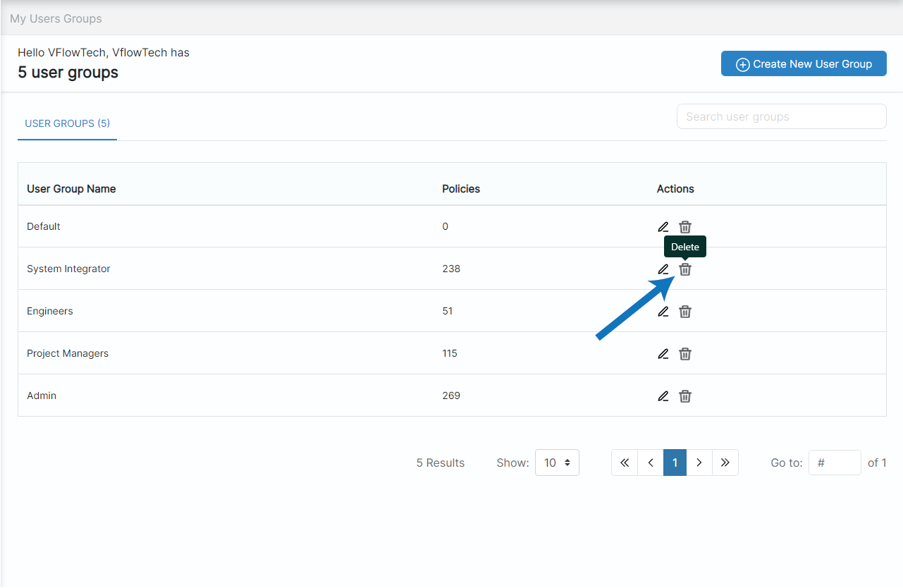The height and width of the screenshot is (588, 903).
Task: Jump to the last page with double-chevron
Action: coord(725,463)
